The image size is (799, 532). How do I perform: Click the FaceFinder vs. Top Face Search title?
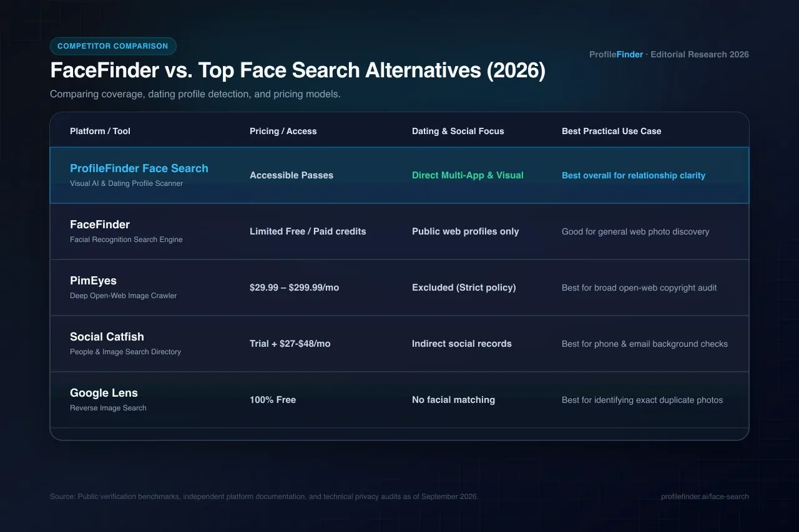click(298, 70)
